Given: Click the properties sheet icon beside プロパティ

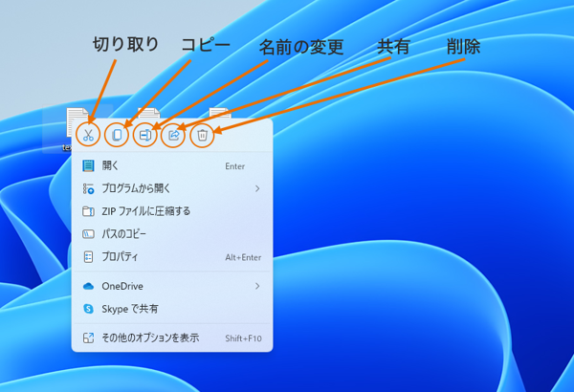Looking at the screenshot, I should (x=88, y=257).
